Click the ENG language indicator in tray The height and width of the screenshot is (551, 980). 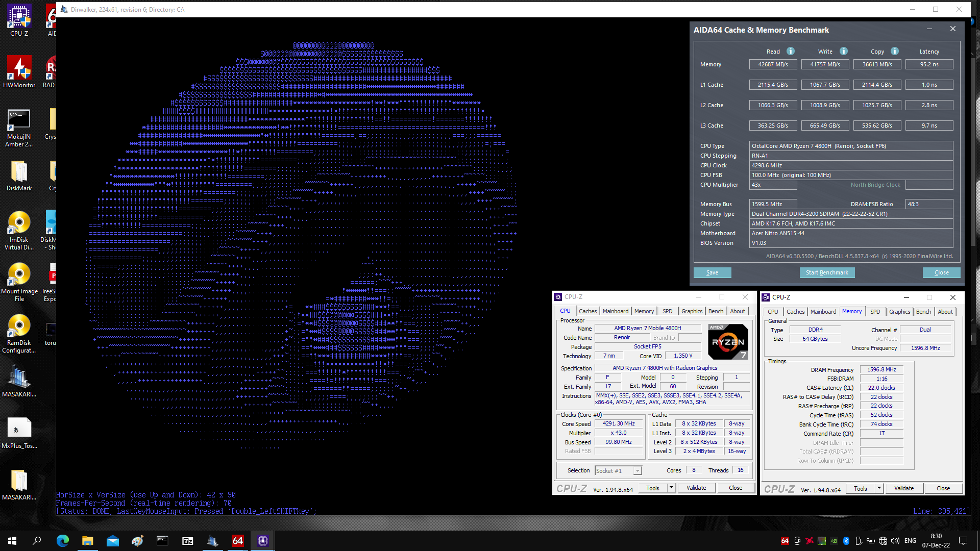click(910, 541)
